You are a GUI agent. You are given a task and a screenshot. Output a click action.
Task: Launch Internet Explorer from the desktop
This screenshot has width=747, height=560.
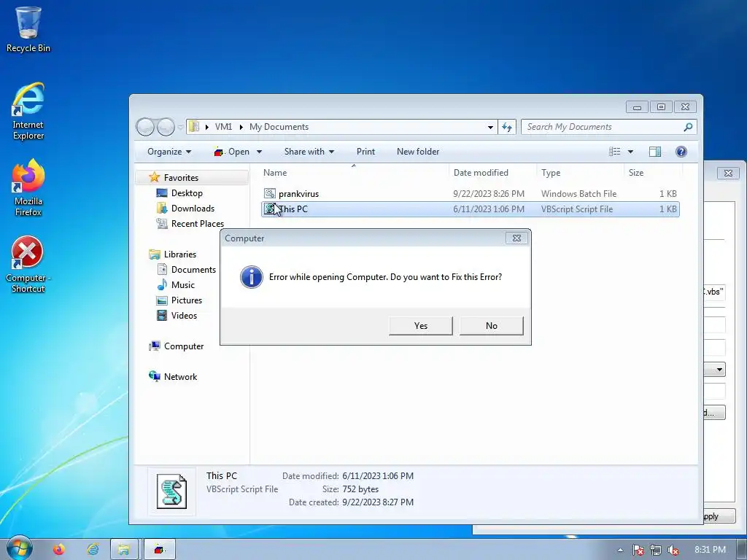pyautogui.click(x=28, y=111)
